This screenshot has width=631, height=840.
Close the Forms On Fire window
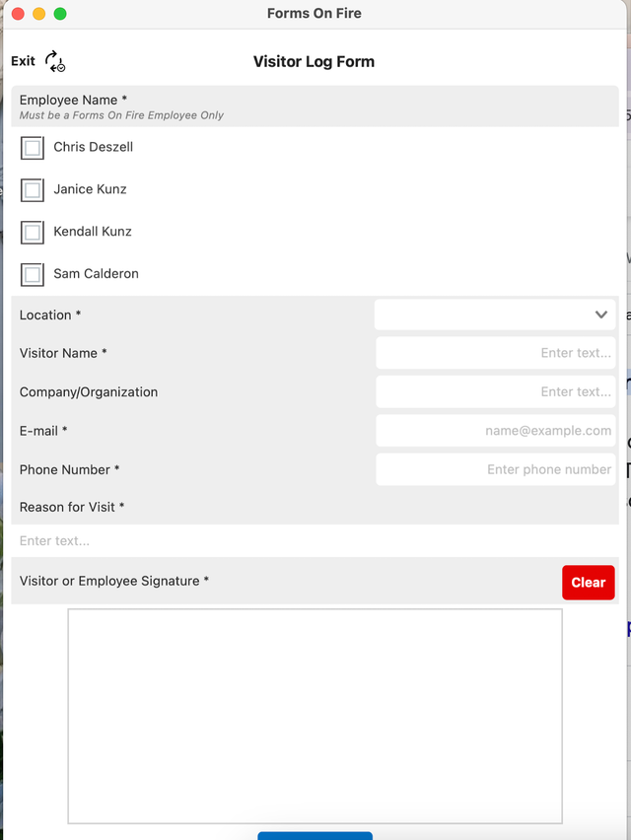[19, 14]
